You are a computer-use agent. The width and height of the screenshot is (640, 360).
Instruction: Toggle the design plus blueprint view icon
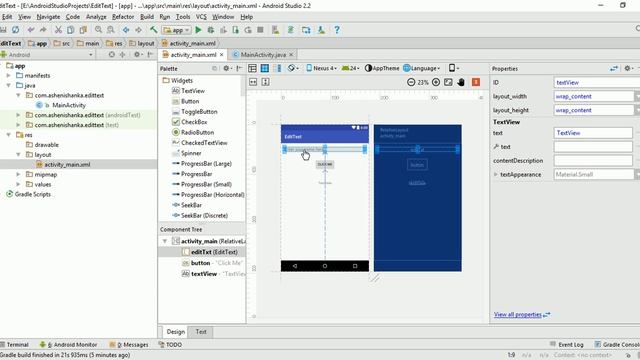[277, 68]
